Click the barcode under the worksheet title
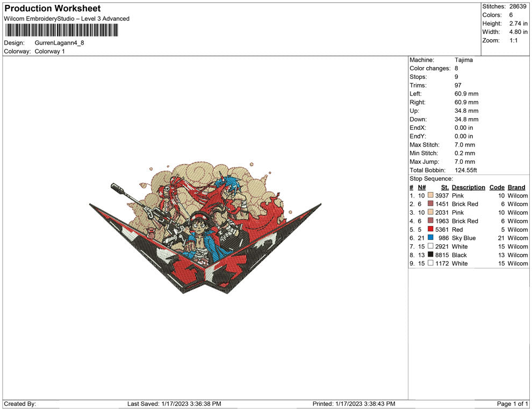 (61, 31)
